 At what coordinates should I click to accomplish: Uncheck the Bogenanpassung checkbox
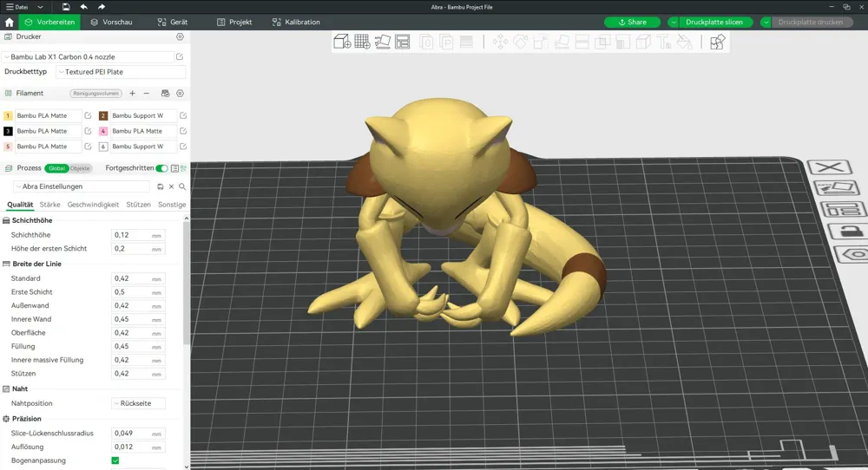tap(115, 460)
